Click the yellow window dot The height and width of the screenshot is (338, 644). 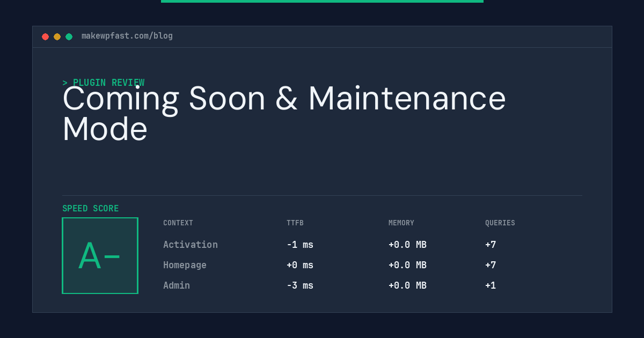point(57,36)
